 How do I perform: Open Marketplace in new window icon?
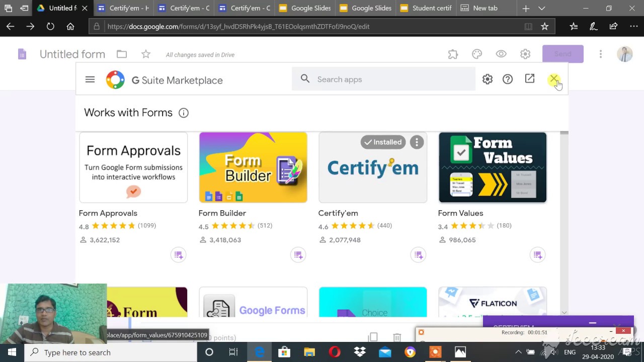530,79
